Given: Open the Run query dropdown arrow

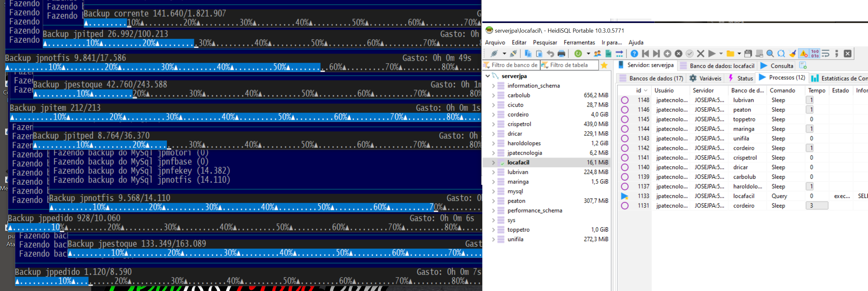Looking at the screenshot, I should (721, 53).
